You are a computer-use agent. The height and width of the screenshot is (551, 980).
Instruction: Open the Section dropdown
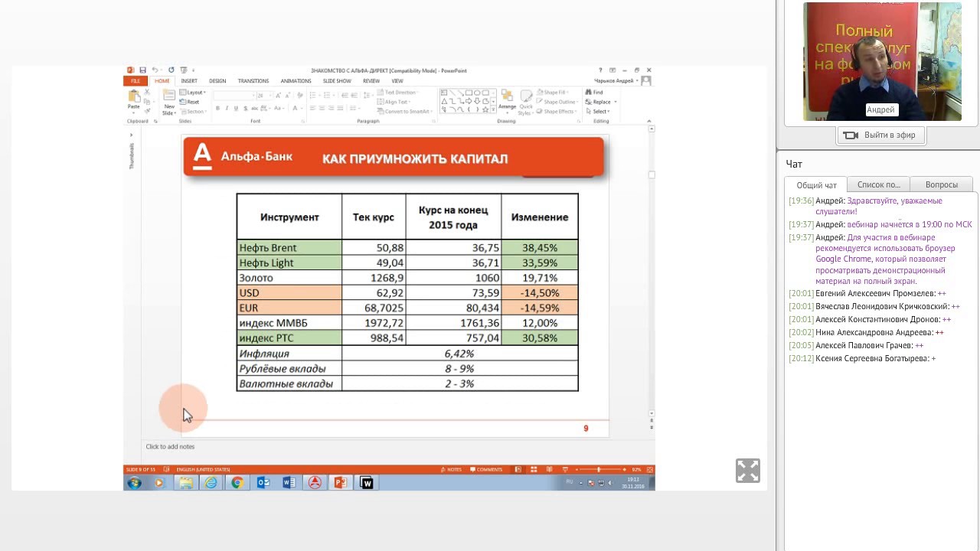(x=192, y=112)
